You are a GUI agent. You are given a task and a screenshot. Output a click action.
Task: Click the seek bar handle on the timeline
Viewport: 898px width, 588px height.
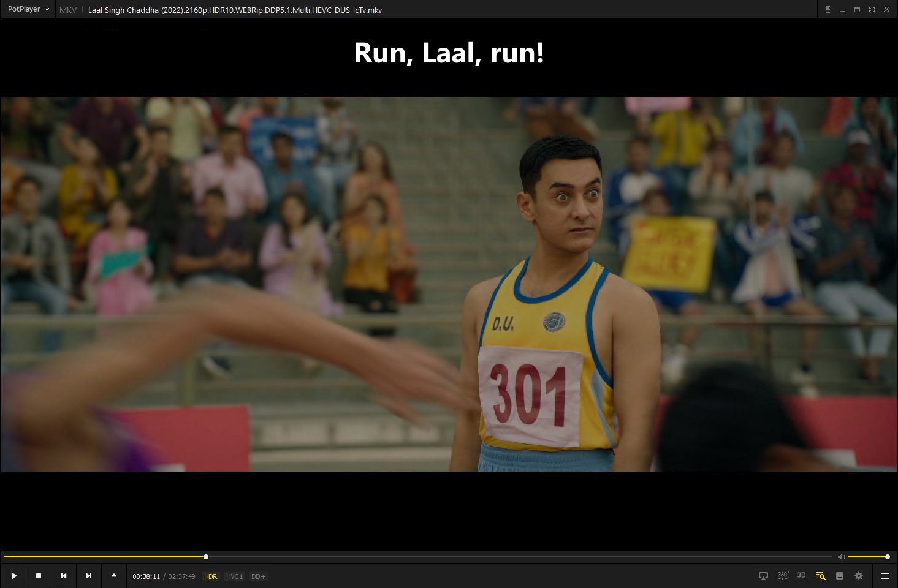206,557
